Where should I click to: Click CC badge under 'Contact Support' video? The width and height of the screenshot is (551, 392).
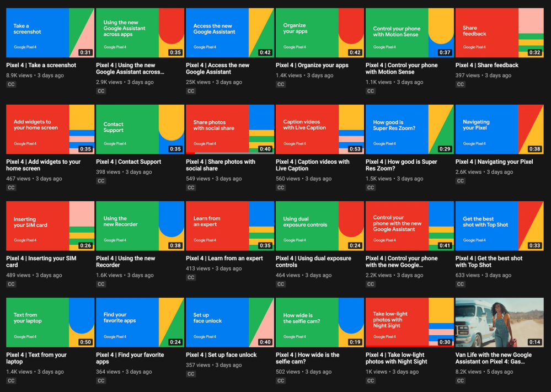101,181
